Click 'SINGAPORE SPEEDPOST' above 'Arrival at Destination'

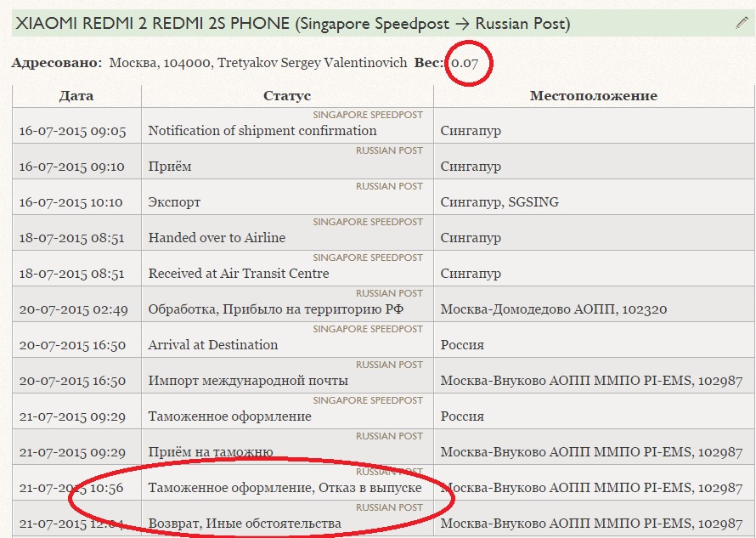368,329
